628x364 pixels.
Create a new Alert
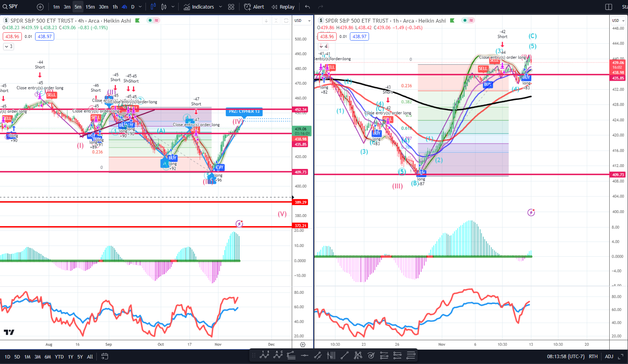(254, 7)
